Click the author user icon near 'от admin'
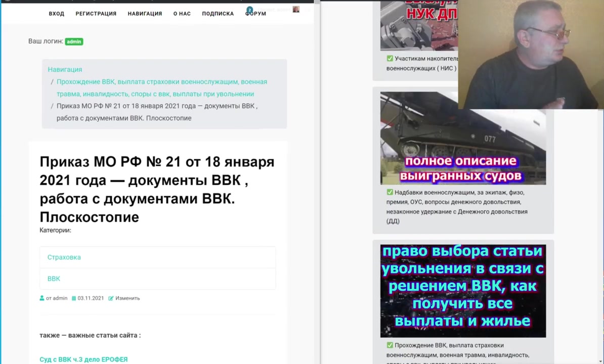Viewport: 604px width, 364px height. click(42, 298)
